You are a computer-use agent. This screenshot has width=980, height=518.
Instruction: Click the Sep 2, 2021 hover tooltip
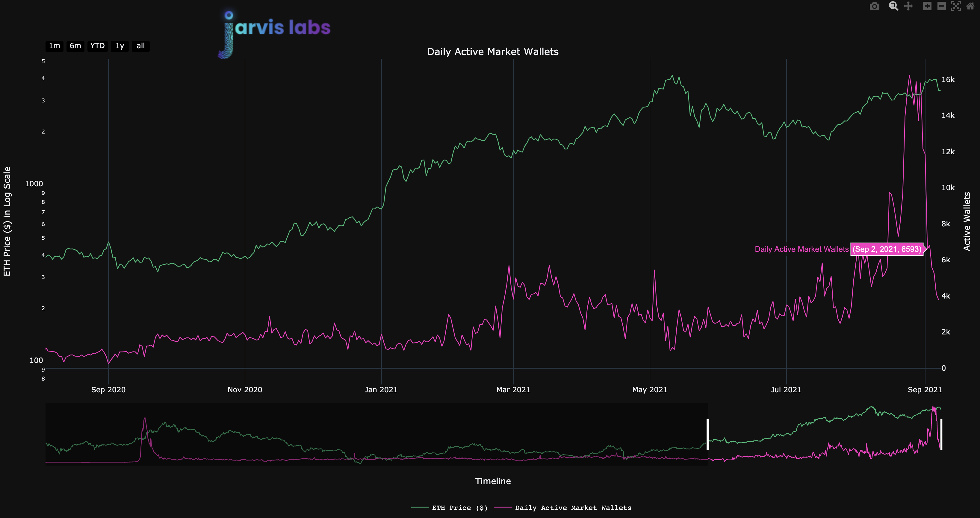pyautogui.click(x=887, y=249)
